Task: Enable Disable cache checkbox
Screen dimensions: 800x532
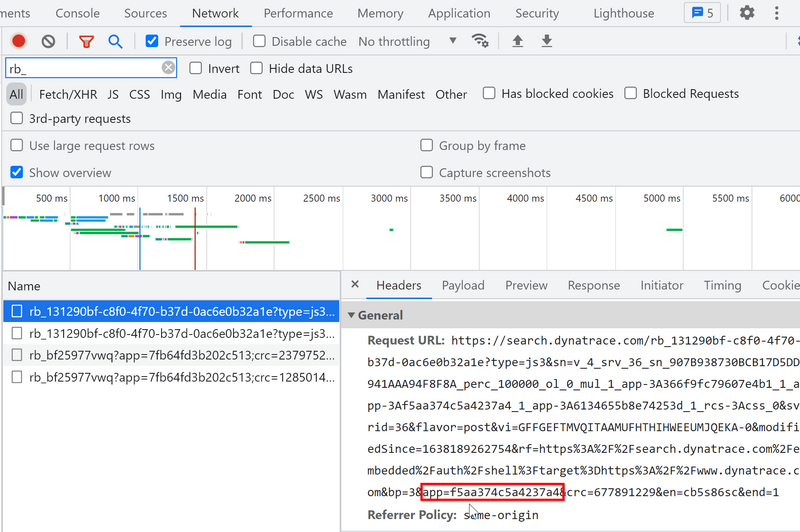Action: pos(260,41)
